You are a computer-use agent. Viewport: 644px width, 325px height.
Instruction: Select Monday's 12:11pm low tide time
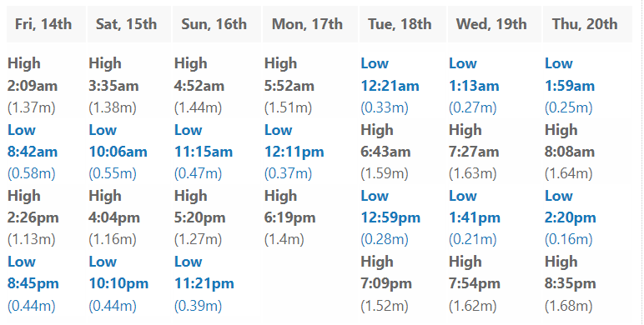click(294, 152)
